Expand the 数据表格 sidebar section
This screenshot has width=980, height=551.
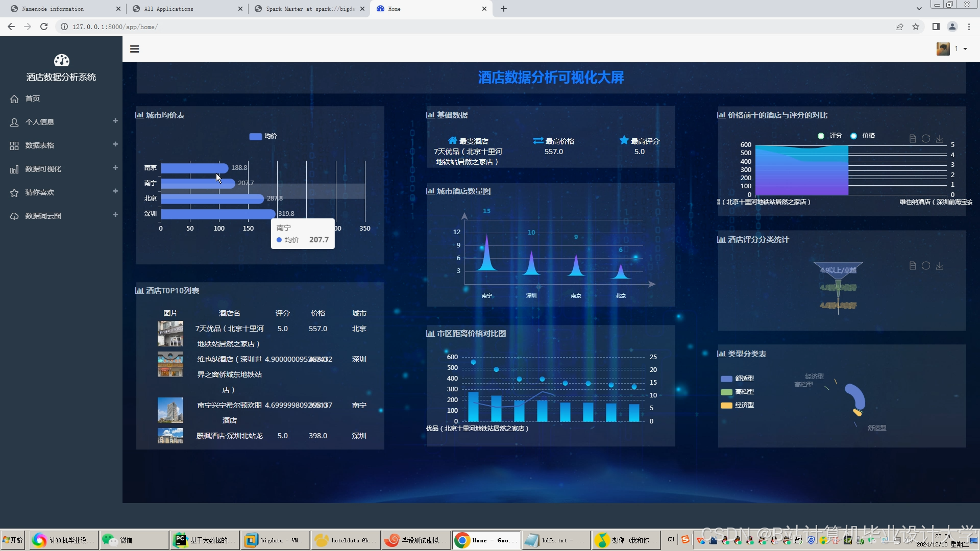click(115, 144)
